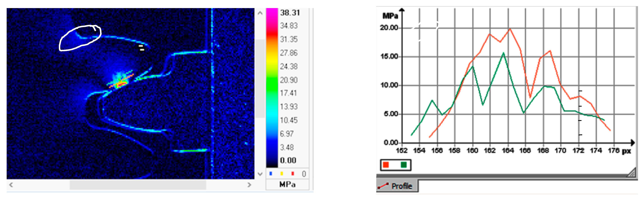
Task: Click the red marker below color scale
Action: click(293, 173)
